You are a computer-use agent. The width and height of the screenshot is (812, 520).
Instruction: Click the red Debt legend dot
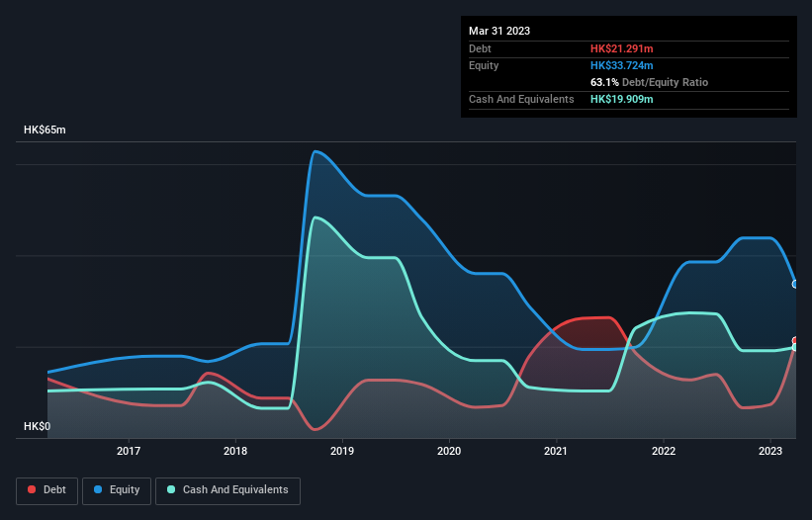(x=32, y=489)
